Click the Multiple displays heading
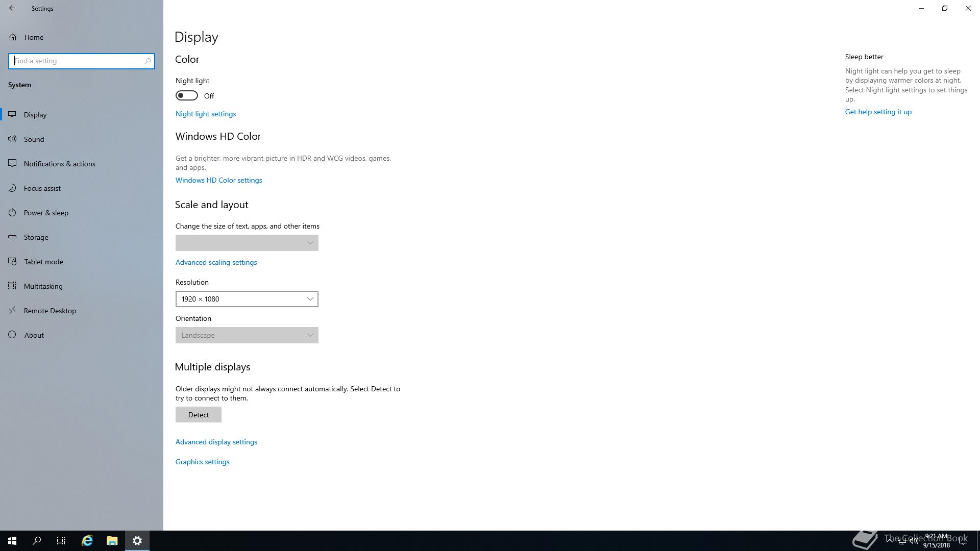 (x=213, y=367)
